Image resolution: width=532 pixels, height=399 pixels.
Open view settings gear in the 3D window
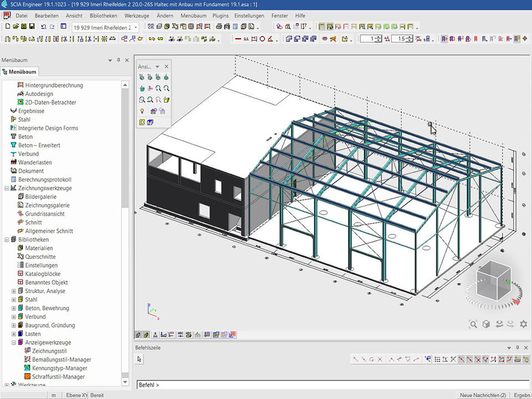523,324
